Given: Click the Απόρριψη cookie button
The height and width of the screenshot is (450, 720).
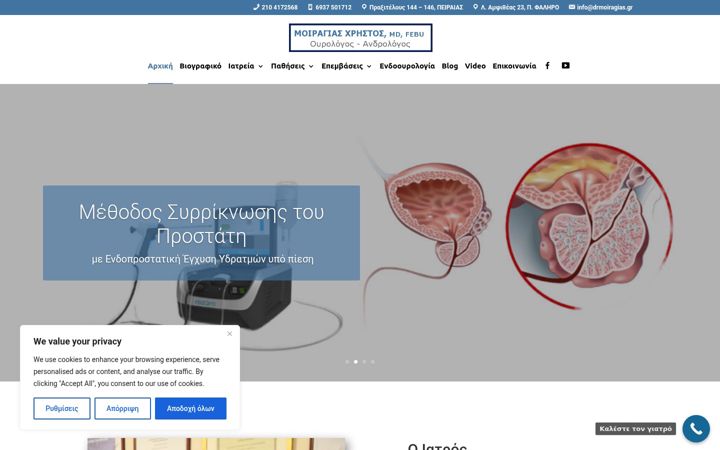Looking at the screenshot, I should pos(123,408).
